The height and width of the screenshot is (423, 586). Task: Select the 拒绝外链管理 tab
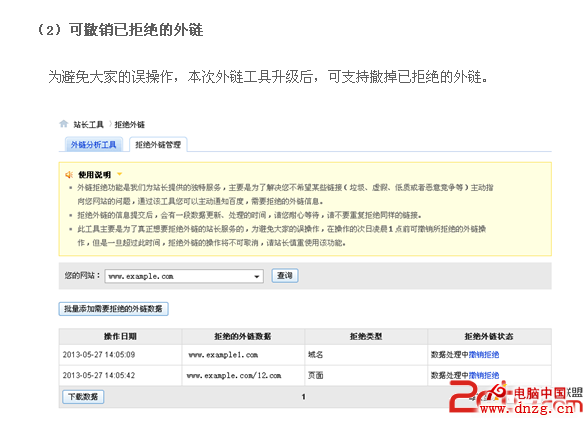[x=158, y=145]
